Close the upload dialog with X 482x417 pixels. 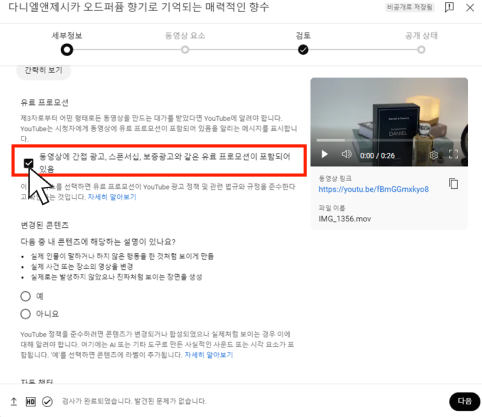[470, 7]
